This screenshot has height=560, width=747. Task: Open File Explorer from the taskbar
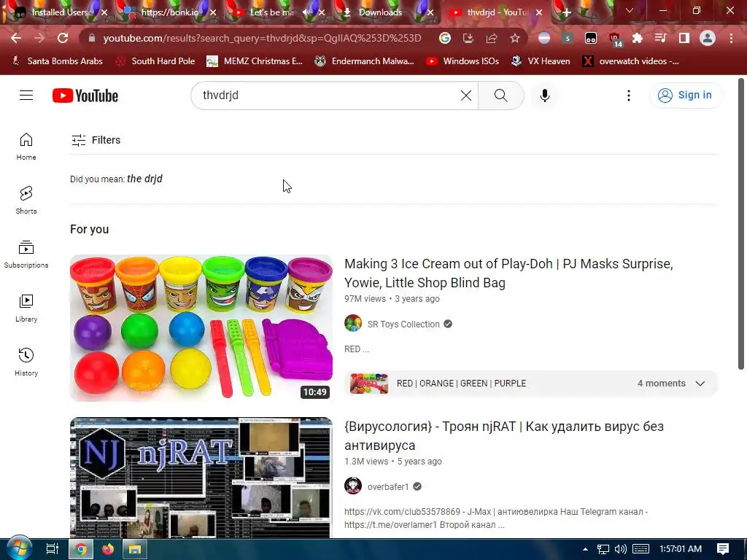click(x=135, y=549)
